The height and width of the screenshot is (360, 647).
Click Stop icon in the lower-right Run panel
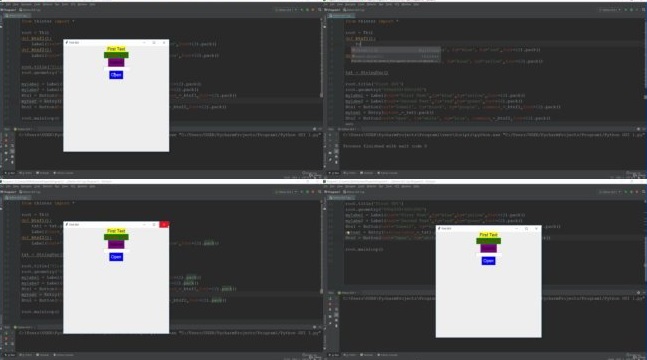click(x=330, y=304)
